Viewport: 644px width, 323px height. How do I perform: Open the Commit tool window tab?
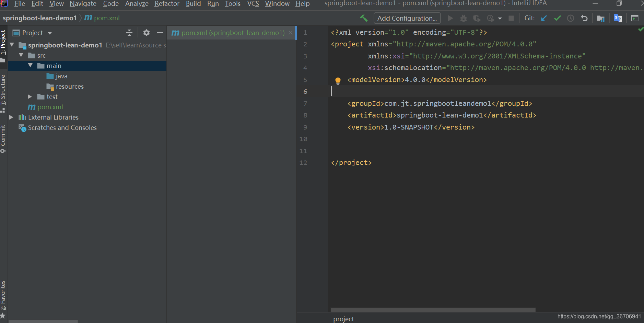click(3, 139)
